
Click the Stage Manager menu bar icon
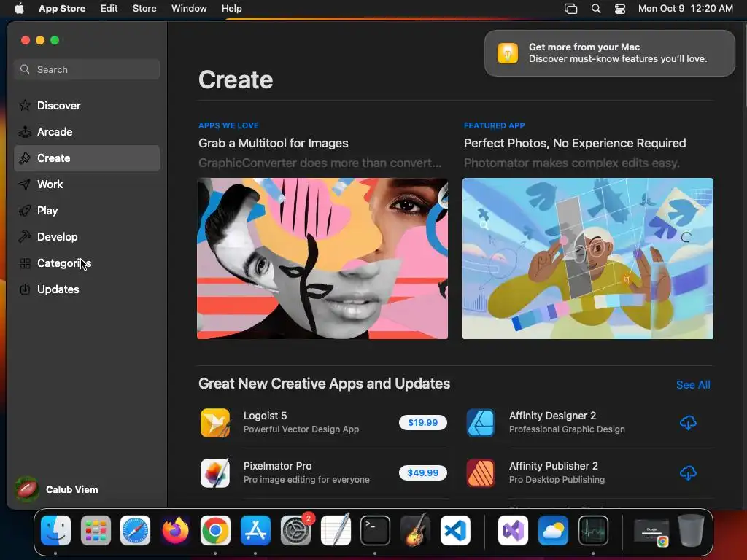point(570,8)
